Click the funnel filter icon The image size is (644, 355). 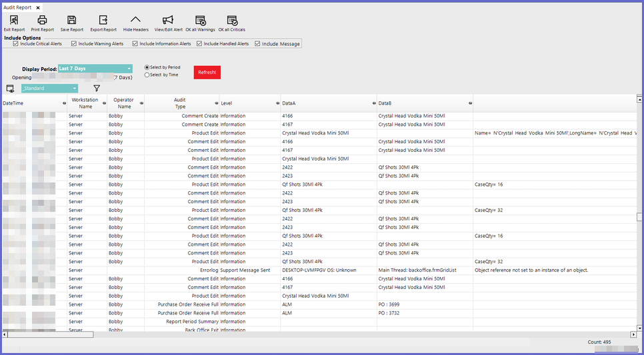pos(97,88)
